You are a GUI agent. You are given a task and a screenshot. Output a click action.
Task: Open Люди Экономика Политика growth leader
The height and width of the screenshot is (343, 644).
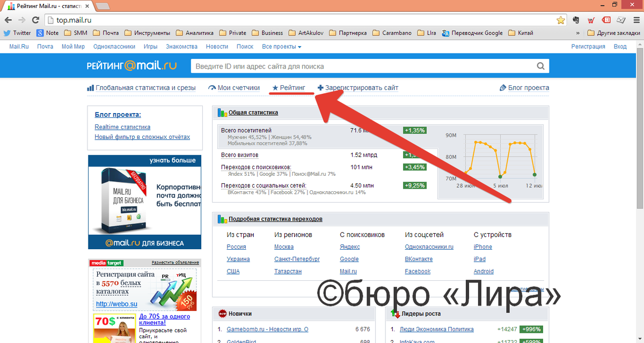(x=436, y=329)
